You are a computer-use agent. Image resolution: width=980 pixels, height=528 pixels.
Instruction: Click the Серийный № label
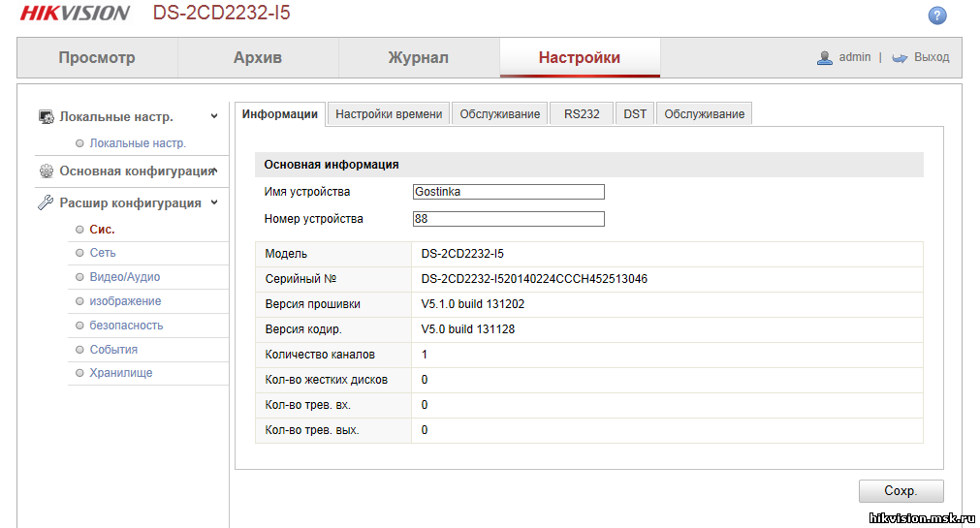(300, 279)
